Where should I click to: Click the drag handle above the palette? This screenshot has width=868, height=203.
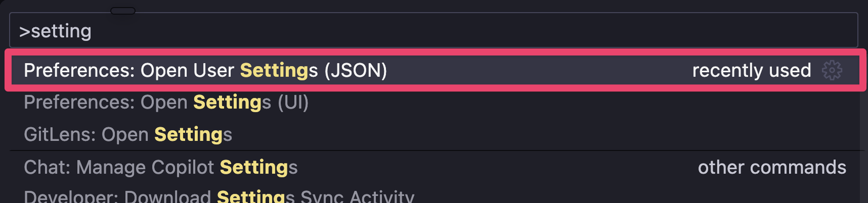point(122,11)
